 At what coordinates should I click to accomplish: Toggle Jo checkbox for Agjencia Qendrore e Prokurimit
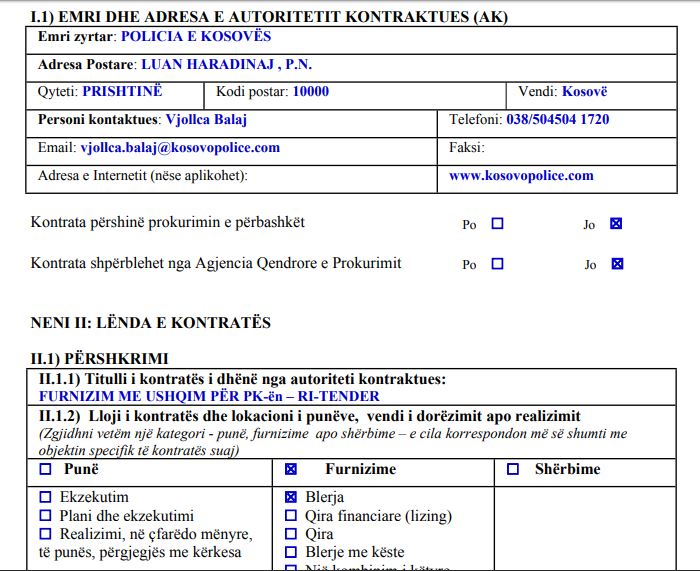616,264
